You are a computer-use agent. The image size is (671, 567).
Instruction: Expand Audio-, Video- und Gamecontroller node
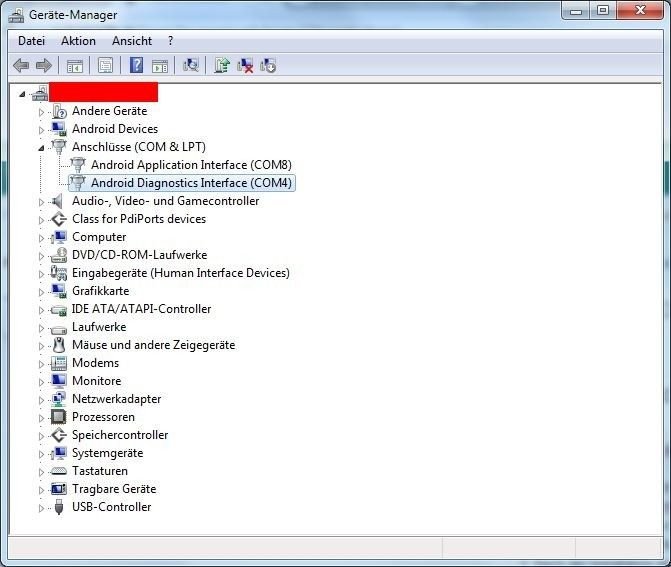point(41,202)
